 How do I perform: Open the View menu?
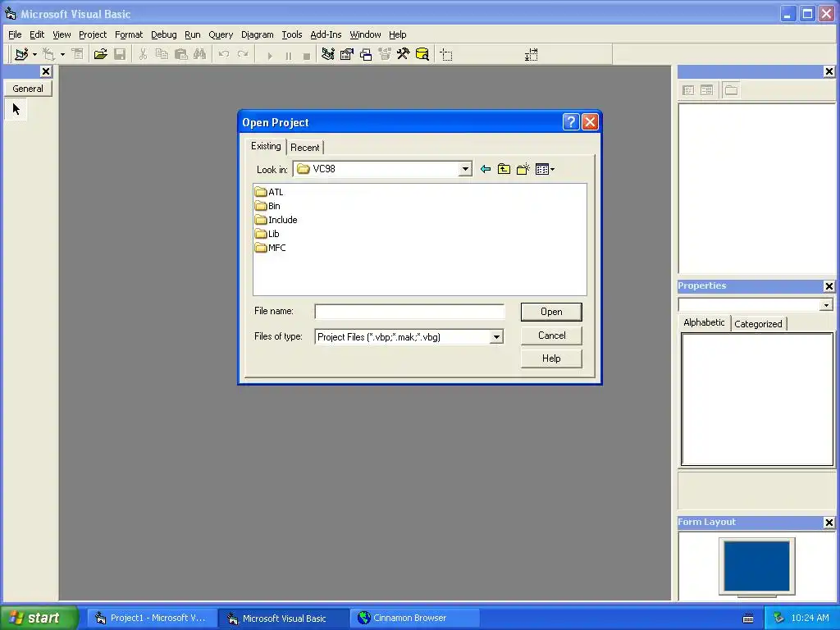point(62,34)
